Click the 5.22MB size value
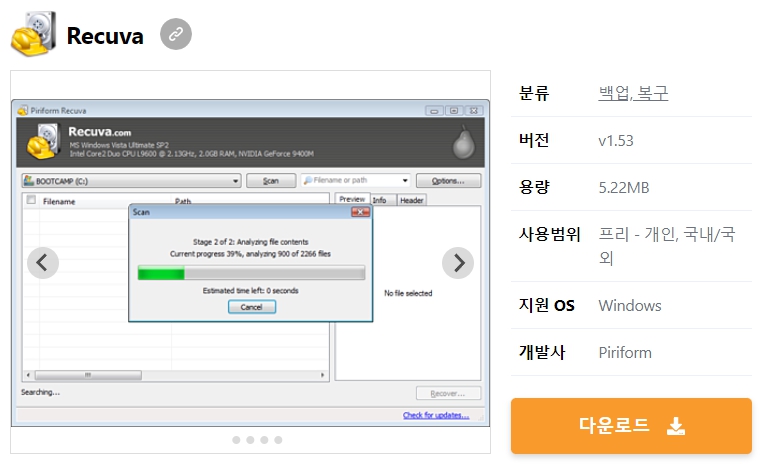Image resolution: width=760 pixels, height=471 pixels. [x=624, y=188]
